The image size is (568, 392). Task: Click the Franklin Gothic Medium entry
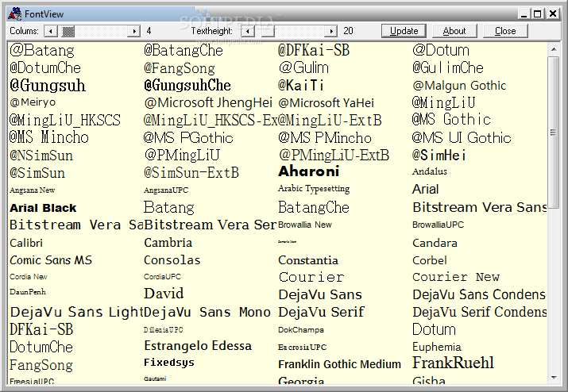(x=339, y=364)
